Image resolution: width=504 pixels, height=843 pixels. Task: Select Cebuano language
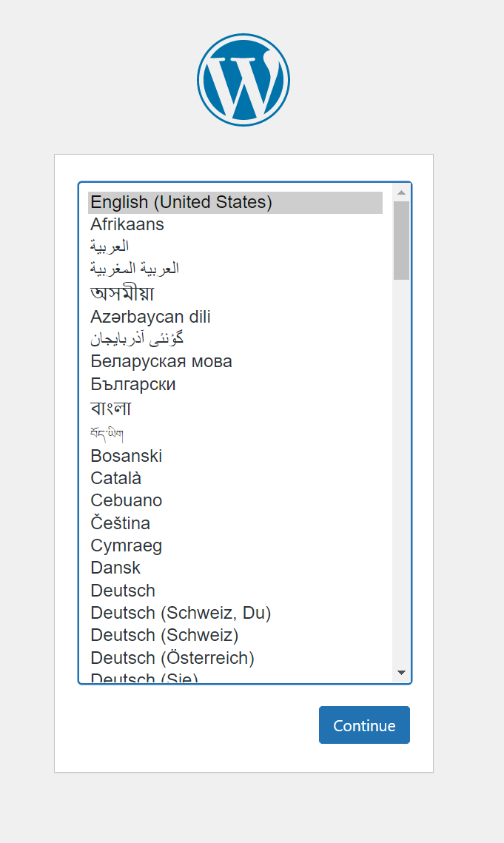[x=127, y=500]
